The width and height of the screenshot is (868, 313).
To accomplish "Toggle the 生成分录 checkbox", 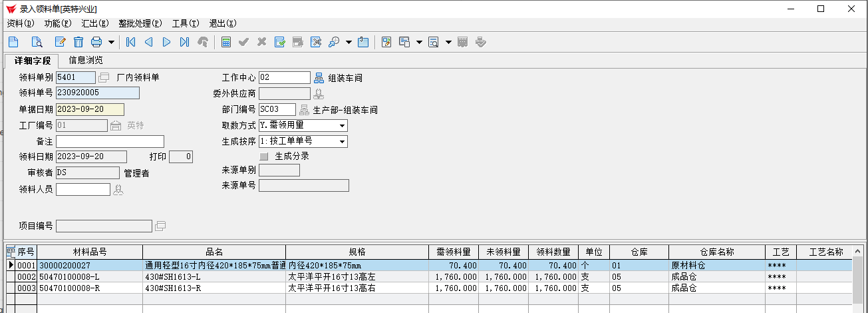I will coord(264,156).
